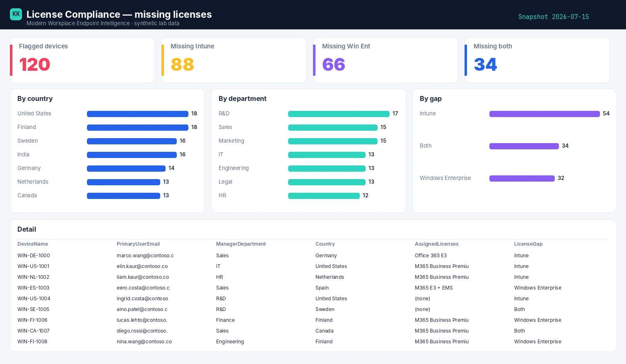Image resolution: width=626 pixels, height=364 pixels.
Task: Click the KK logo icon in the header
Action: [16, 14]
